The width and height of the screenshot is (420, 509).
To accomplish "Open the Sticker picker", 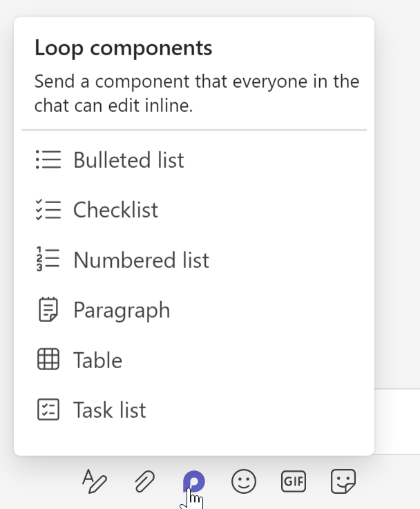I will click(343, 481).
